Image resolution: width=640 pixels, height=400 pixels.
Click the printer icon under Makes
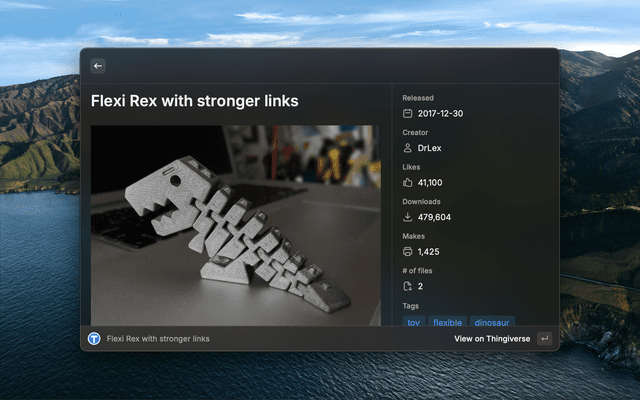[x=407, y=252]
